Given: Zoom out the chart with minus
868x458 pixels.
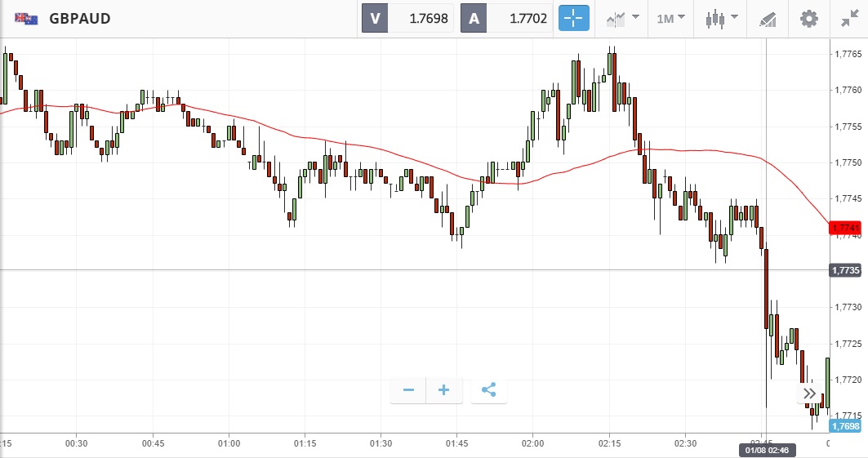Looking at the screenshot, I should pyautogui.click(x=408, y=390).
